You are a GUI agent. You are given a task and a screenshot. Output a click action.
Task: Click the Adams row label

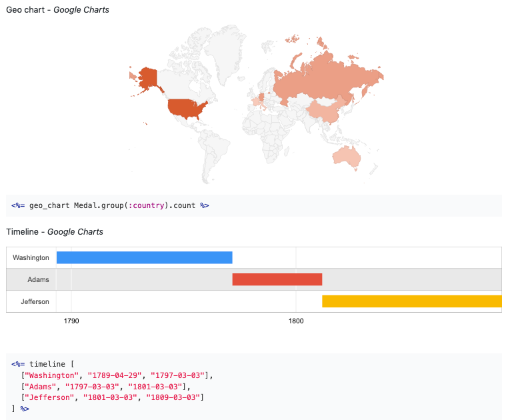[x=38, y=279]
